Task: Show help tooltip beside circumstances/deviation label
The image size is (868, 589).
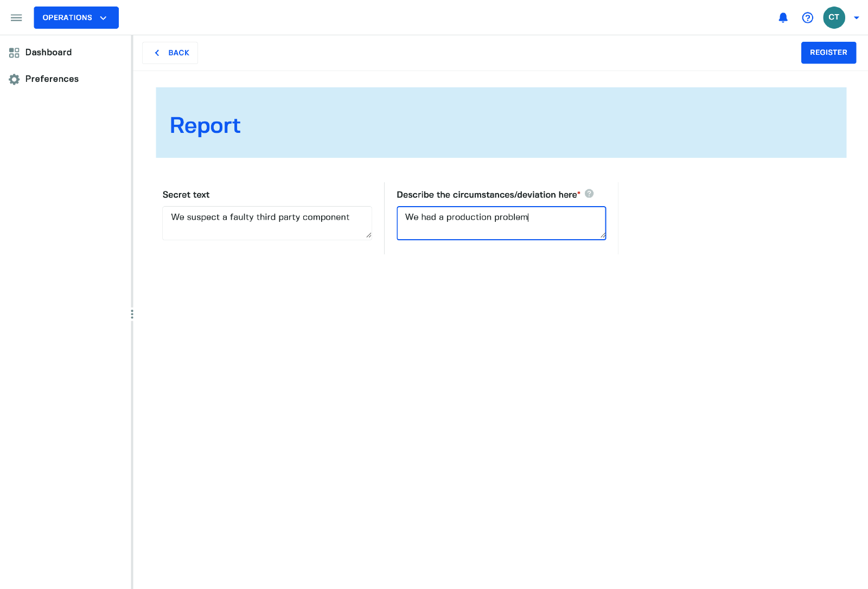Action: (589, 194)
